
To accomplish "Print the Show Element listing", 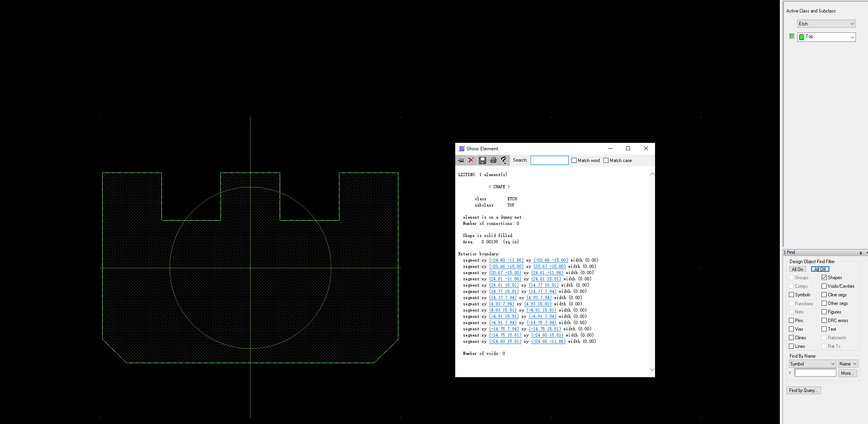I will (x=493, y=160).
